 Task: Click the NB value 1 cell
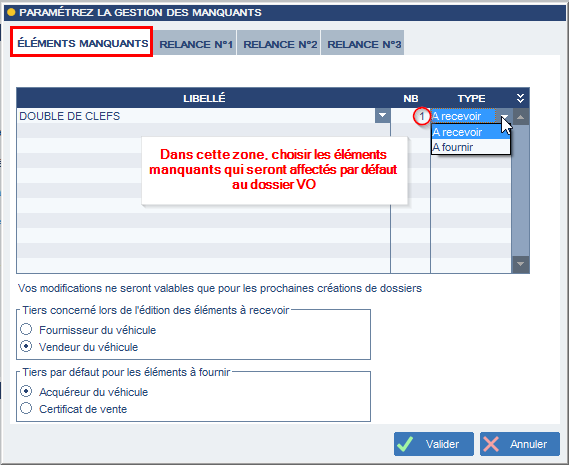410,116
